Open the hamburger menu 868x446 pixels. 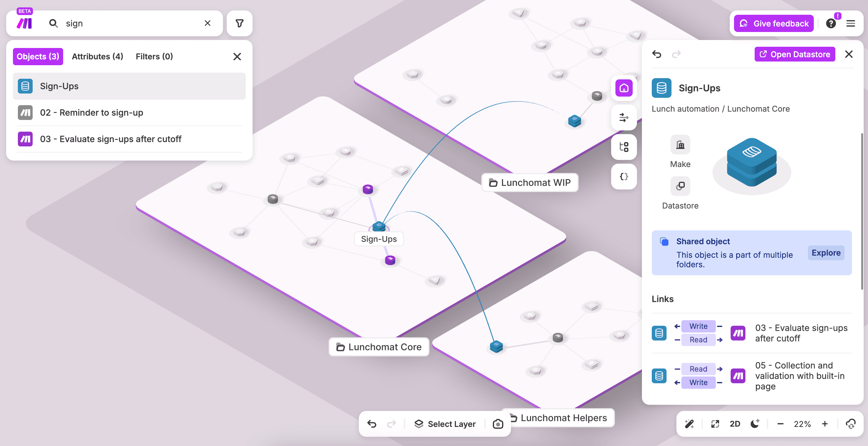[x=851, y=23]
